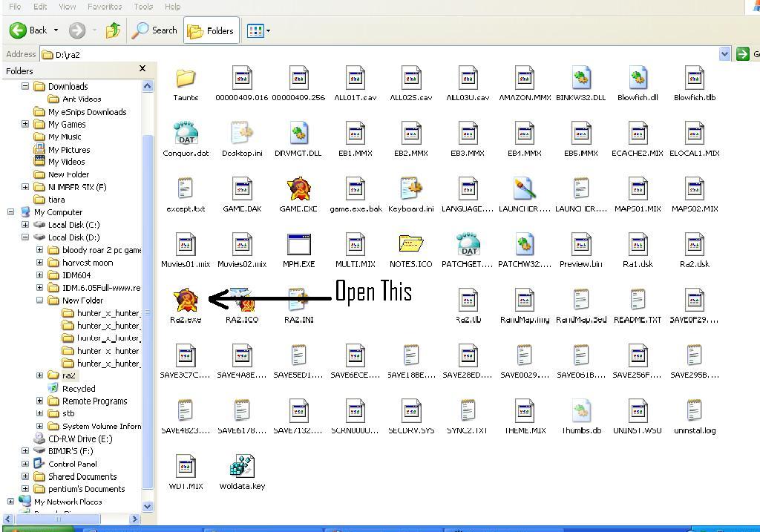Screen dimensions: 760x532
Task: Open the Tools menu
Action: (x=143, y=7)
